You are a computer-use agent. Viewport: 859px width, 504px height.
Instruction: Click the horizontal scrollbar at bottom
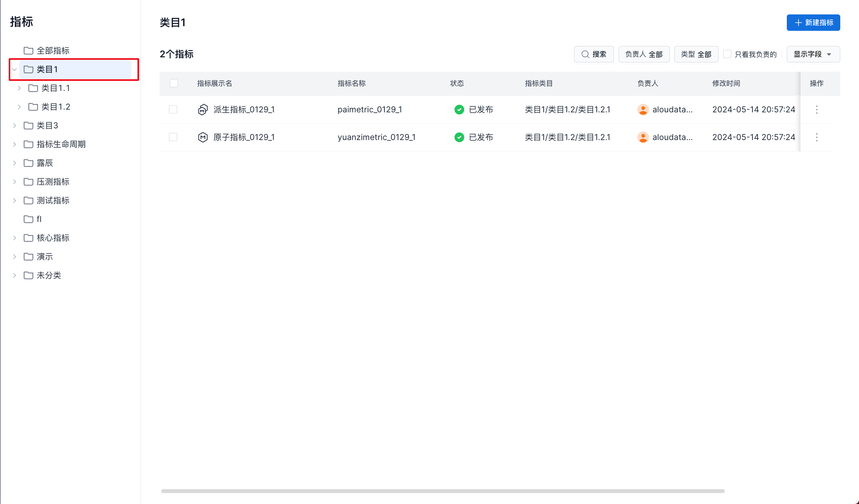click(443, 491)
